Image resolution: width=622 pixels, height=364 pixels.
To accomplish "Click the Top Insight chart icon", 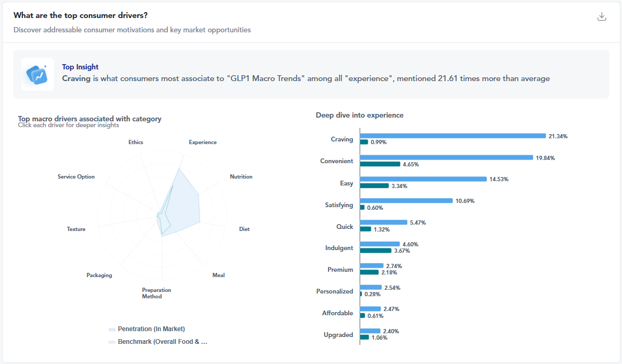I will click(38, 74).
